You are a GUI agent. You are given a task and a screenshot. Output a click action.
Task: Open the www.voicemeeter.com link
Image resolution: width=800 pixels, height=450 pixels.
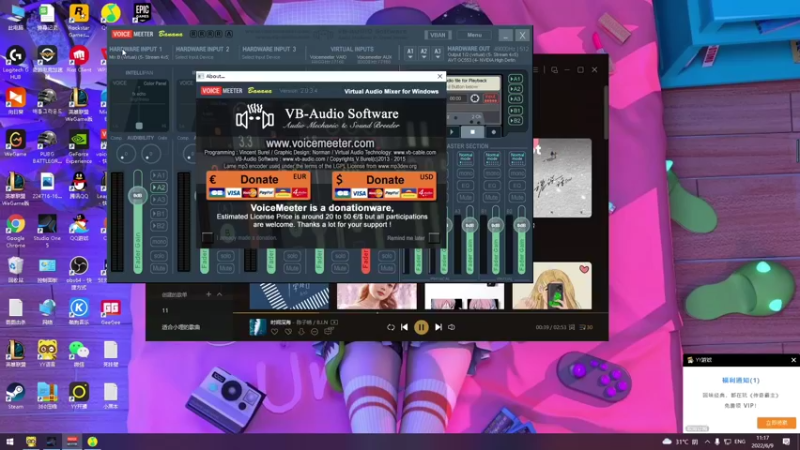click(320, 143)
